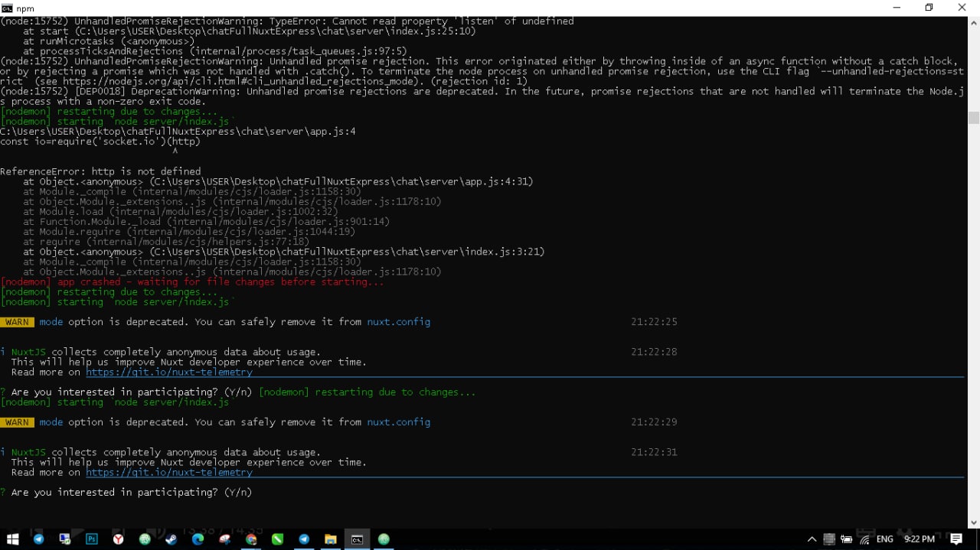980x550 pixels.
Task: Click nuxt.config in the 21:22:25 warning
Action: click(x=398, y=322)
